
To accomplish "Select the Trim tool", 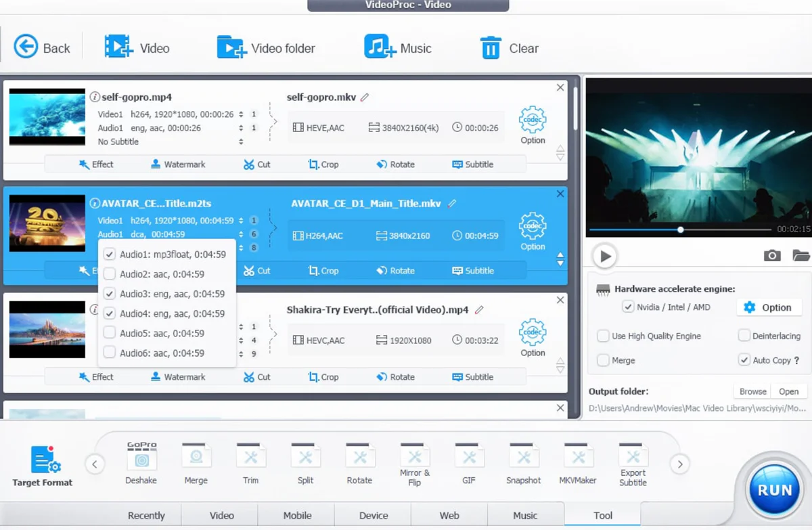I will [250, 462].
